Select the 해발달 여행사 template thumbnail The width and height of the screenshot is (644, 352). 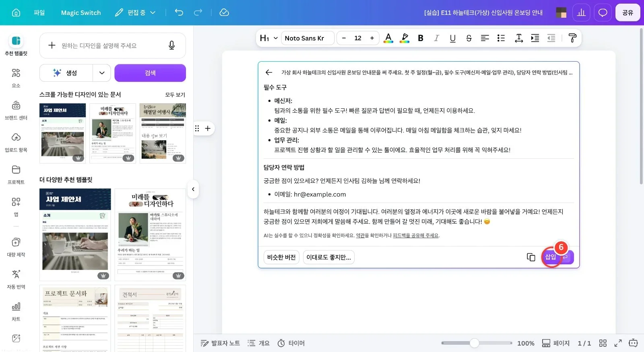(x=163, y=133)
